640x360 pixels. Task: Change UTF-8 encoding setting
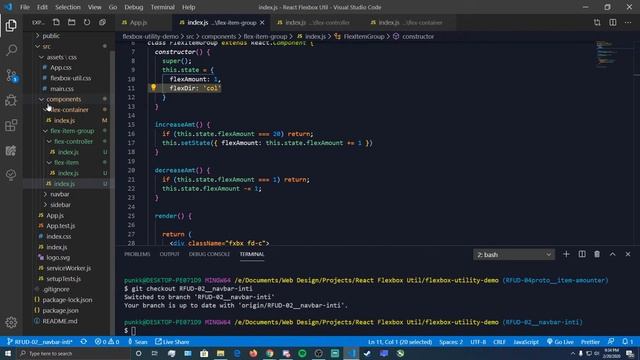(478, 342)
